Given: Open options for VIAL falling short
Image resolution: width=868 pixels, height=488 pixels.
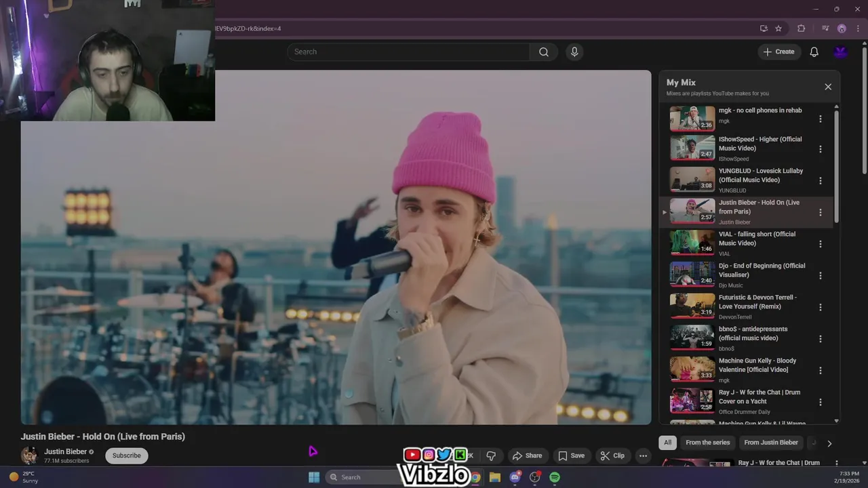Looking at the screenshot, I should tap(820, 244).
